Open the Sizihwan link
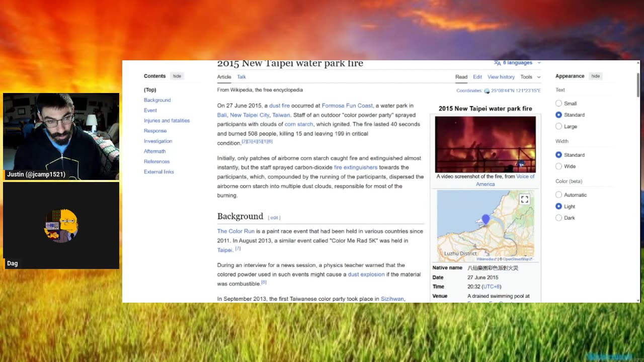 pyautogui.click(x=392, y=299)
